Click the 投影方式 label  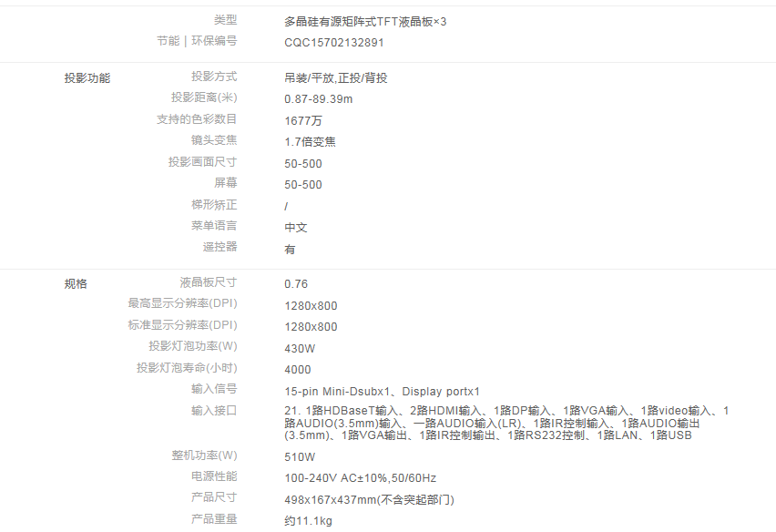click(x=214, y=77)
